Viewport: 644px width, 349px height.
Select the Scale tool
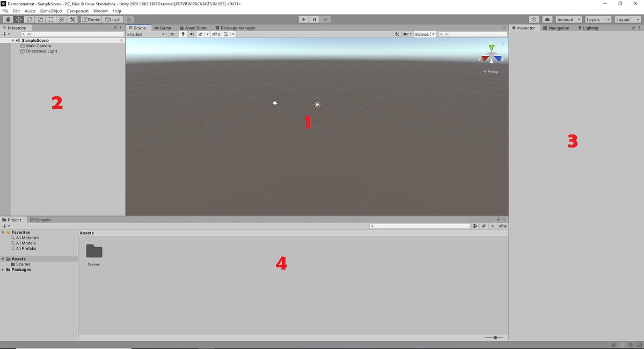click(x=40, y=19)
